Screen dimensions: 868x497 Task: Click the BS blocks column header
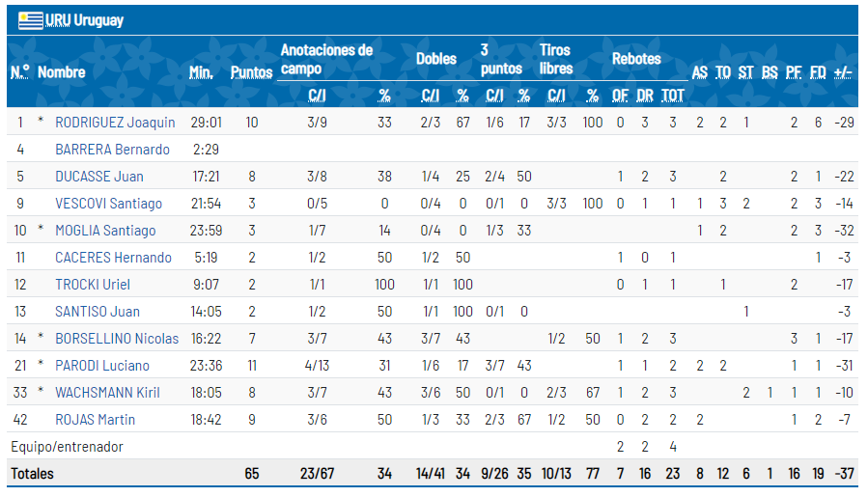coord(770,72)
